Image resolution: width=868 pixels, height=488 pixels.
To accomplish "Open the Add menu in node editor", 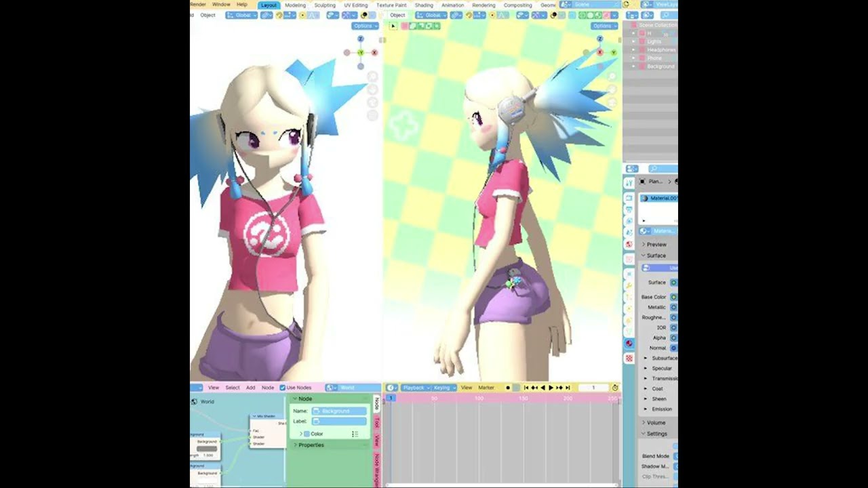I will [250, 388].
